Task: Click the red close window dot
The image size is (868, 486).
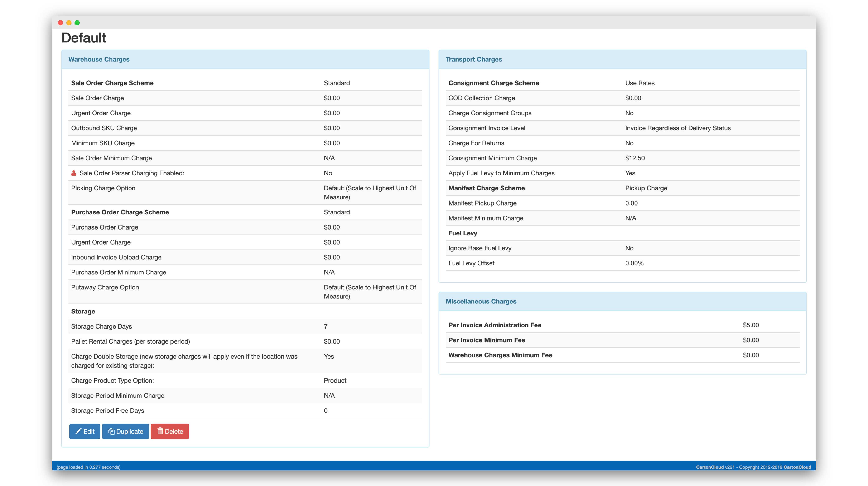Action: click(x=61, y=23)
